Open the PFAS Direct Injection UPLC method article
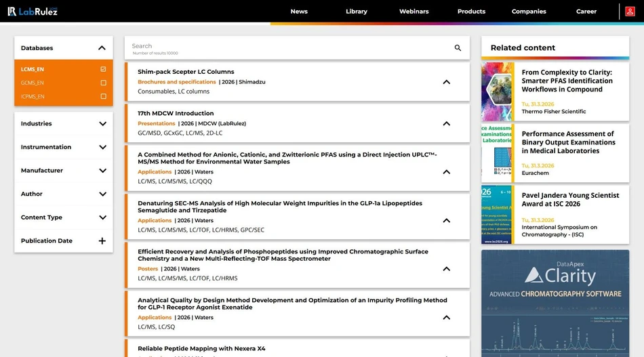The height and width of the screenshot is (357, 644). click(287, 158)
